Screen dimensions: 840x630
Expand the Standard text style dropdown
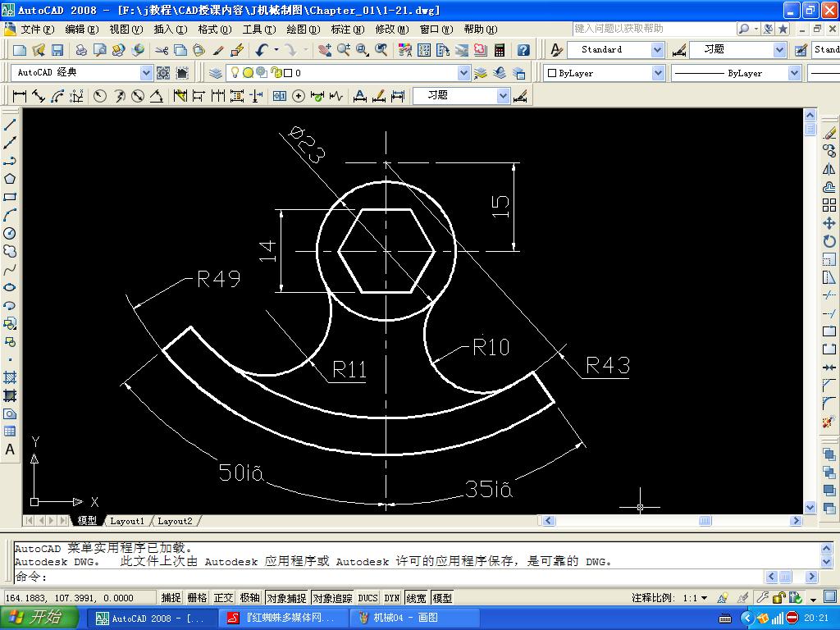[x=658, y=50]
